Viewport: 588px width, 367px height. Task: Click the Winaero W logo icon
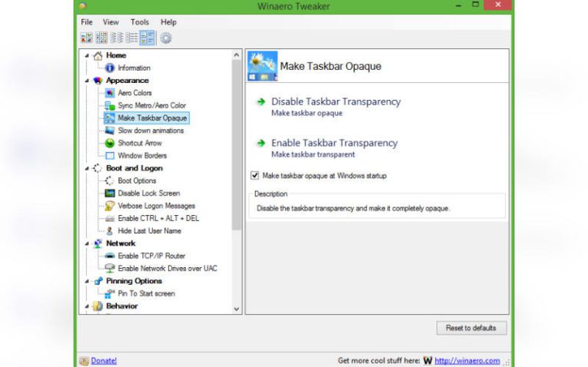pyautogui.click(x=427, y=361)
